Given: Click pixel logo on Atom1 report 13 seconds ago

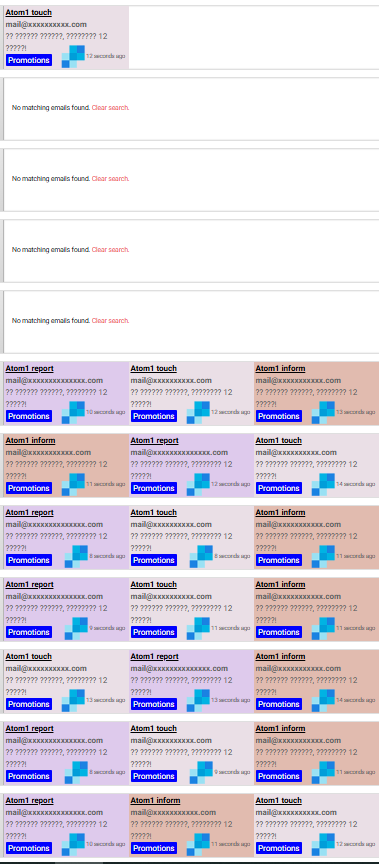Looking at the screenshot, I should (x=198, y=700).
